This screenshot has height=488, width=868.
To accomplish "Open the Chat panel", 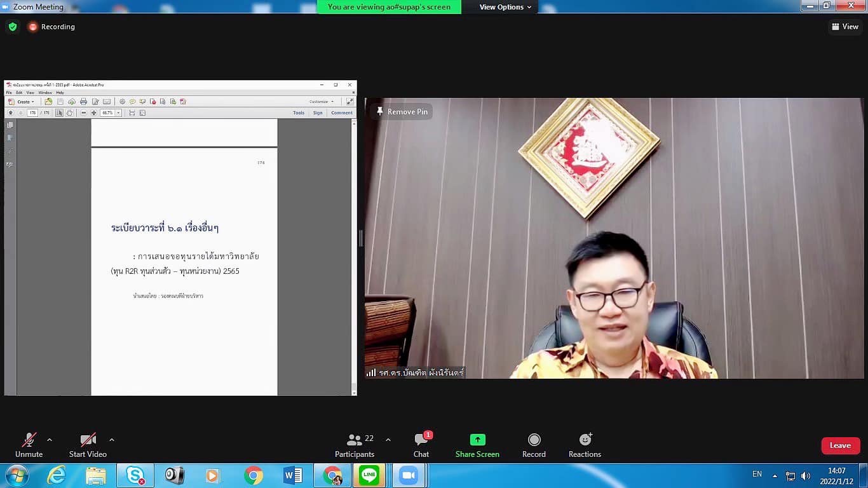I will click(421, 440).
